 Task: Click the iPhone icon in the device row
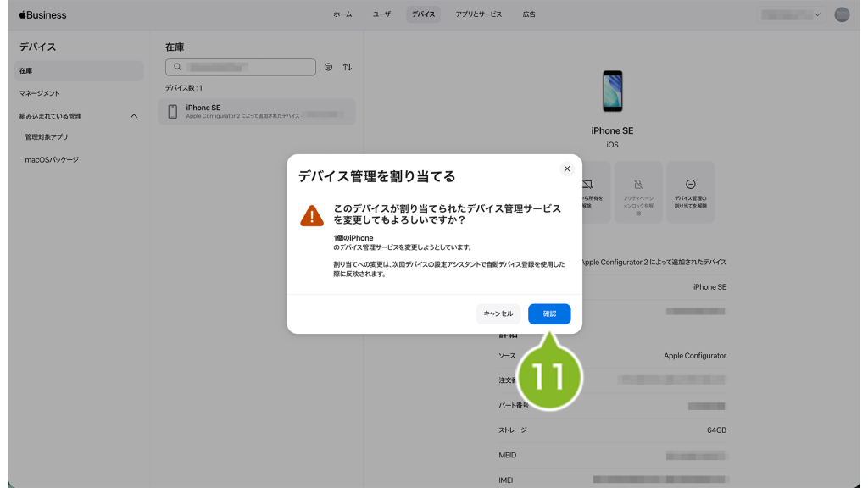coord(173,112)
